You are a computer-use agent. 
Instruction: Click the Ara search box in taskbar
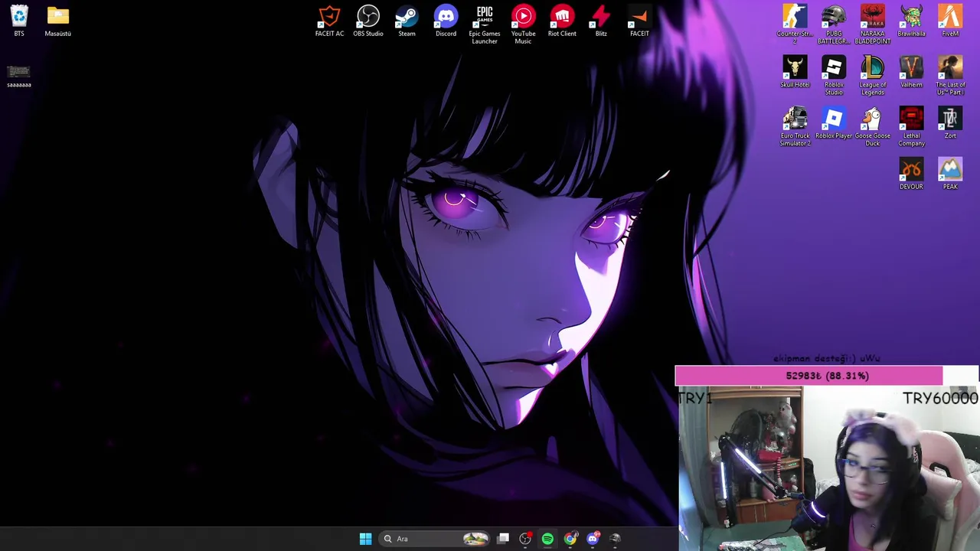click(435, 539)
